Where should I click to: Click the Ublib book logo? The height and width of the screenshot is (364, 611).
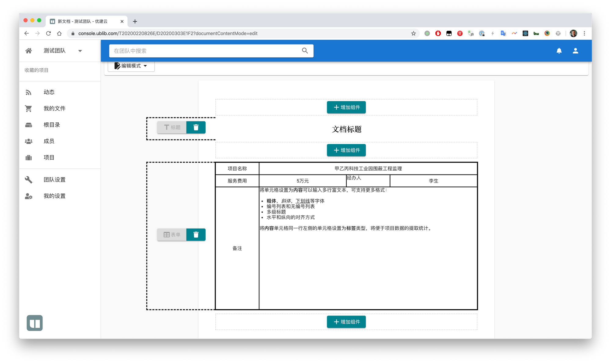tap(35, 323)
